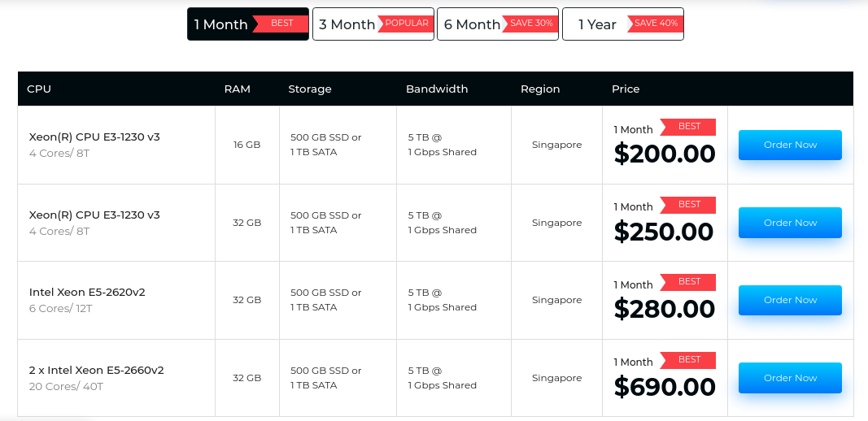Screen dimensions: 868x421
Task: Order the $690.00 dual Xeon E5-2660v2 server
Action: 789,378
